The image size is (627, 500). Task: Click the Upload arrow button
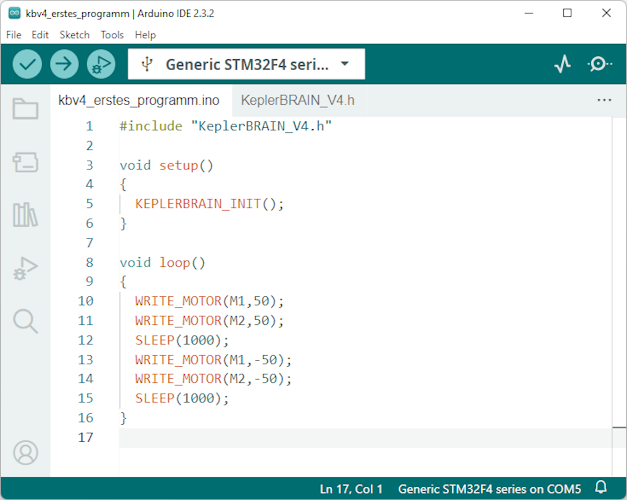64,64
